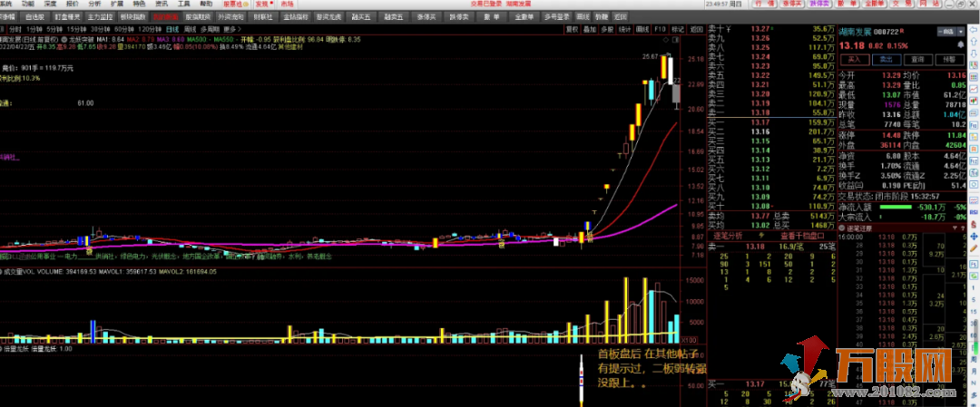Image resolution: width=980 pixels, height=407 pixels.
Task: Click the 卖十 price 13.27
Action: pyautogui.click(x=760, y=29)
